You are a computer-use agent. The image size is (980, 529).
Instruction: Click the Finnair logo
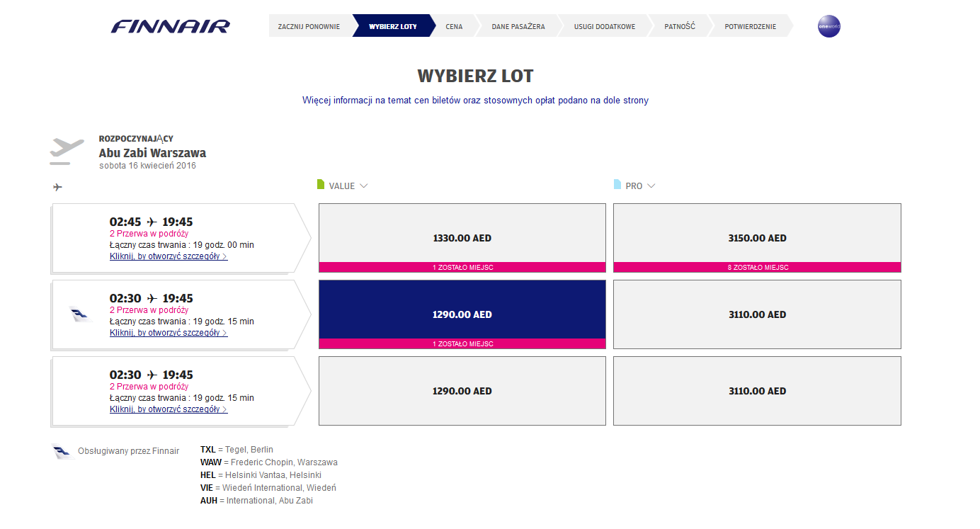[171, 27]
